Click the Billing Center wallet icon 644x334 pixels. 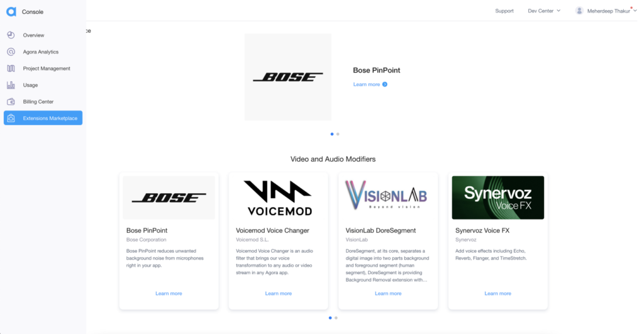11,101
